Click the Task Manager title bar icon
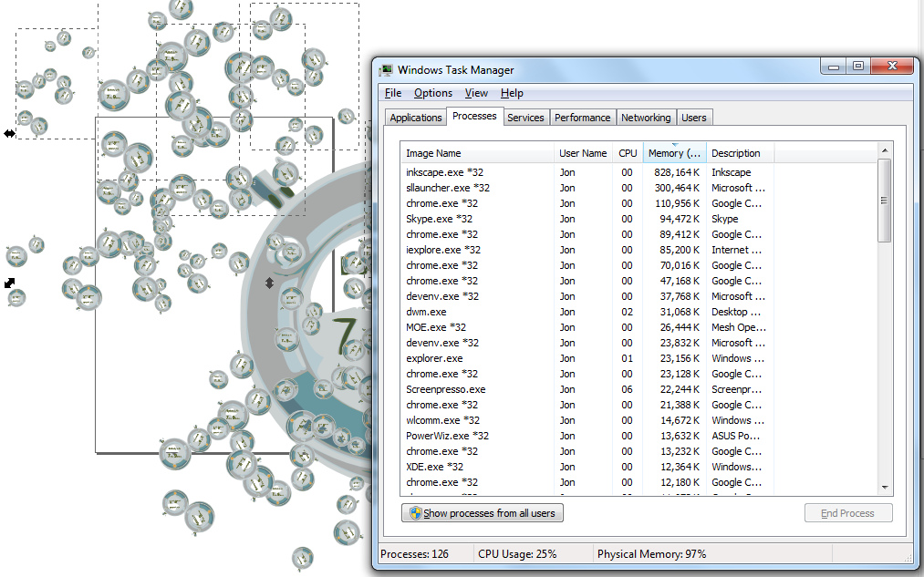 tap(387, 70)
